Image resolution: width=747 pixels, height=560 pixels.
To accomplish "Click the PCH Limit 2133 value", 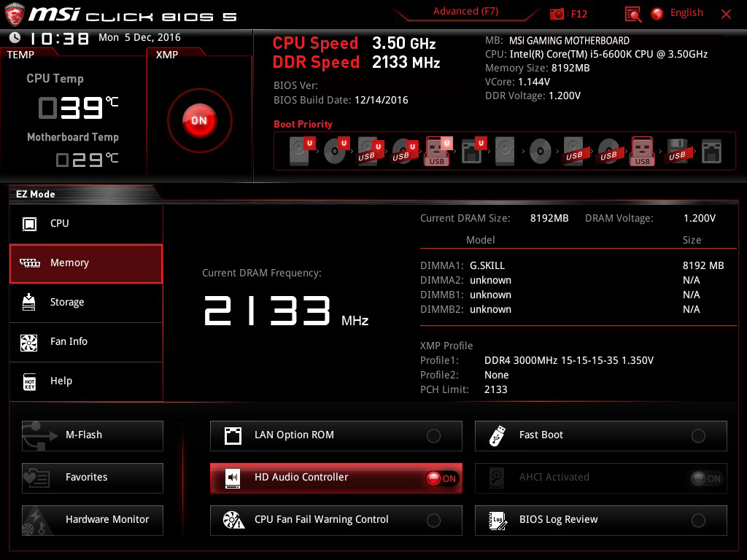I will 495,389.
